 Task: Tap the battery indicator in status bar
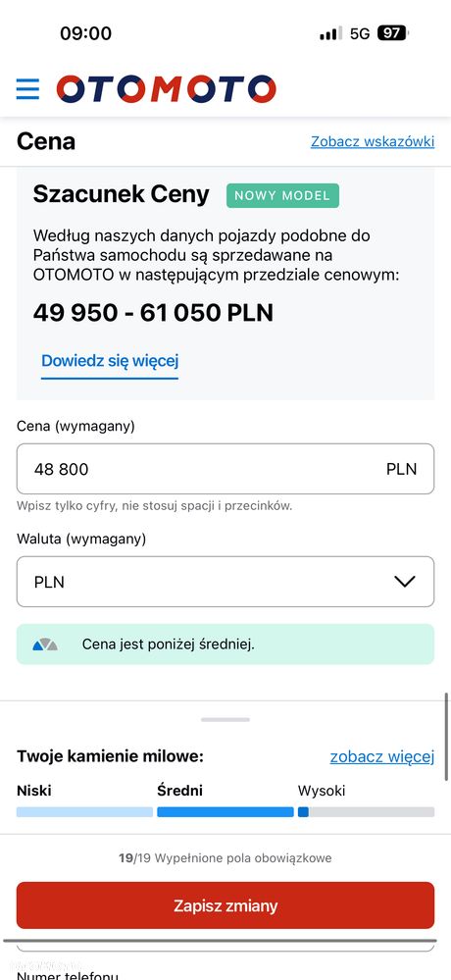[x=392, y=33]
